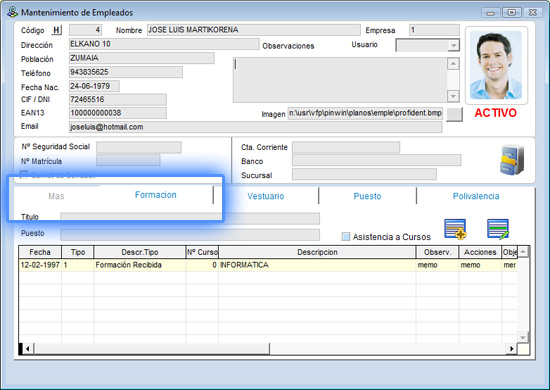Click the Acciones column header
The image size is (550, 390).
click(480, 252)
